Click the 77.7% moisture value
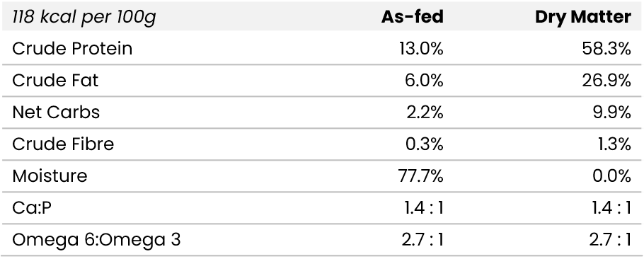Viewport: 644px width, 259px height. [421, 176]
